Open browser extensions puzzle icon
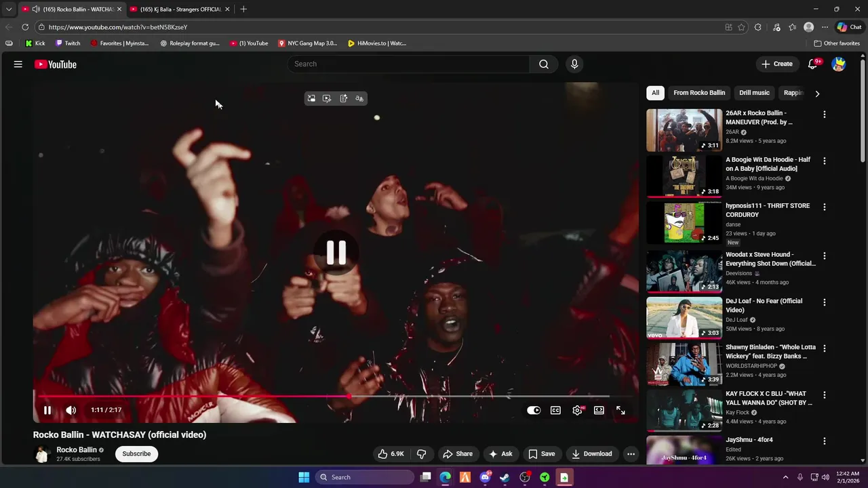Viewport: 868px width, 488px height. tap(757, 27)
